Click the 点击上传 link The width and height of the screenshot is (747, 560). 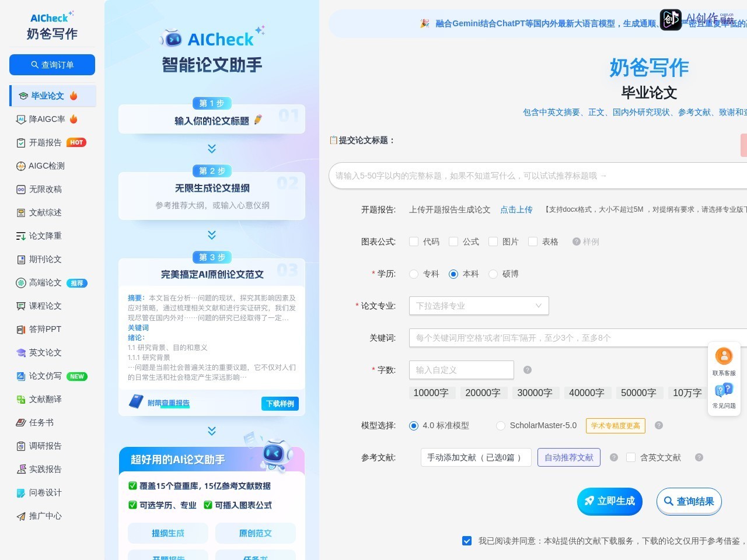516,209
